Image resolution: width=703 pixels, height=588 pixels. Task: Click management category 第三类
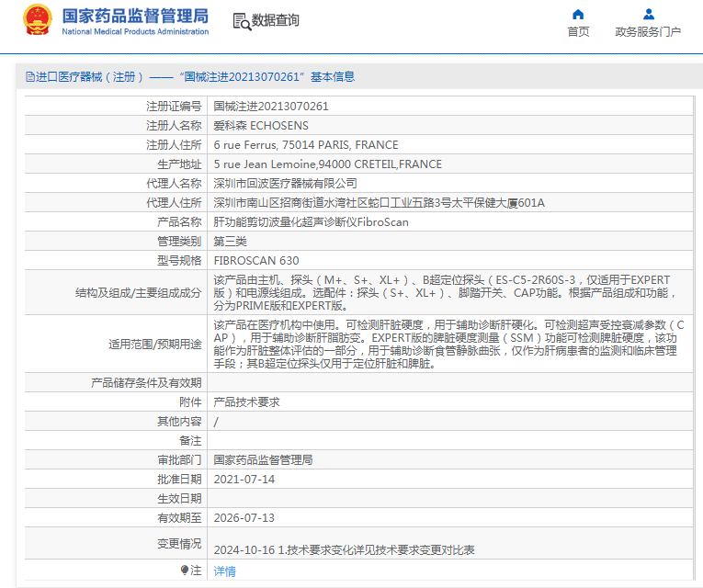click(230, 241)
